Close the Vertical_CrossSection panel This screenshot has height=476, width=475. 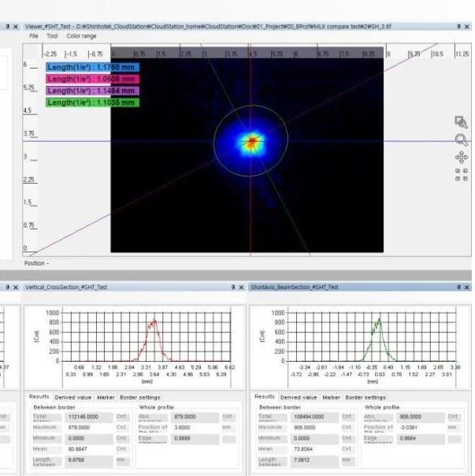point(241,287)
